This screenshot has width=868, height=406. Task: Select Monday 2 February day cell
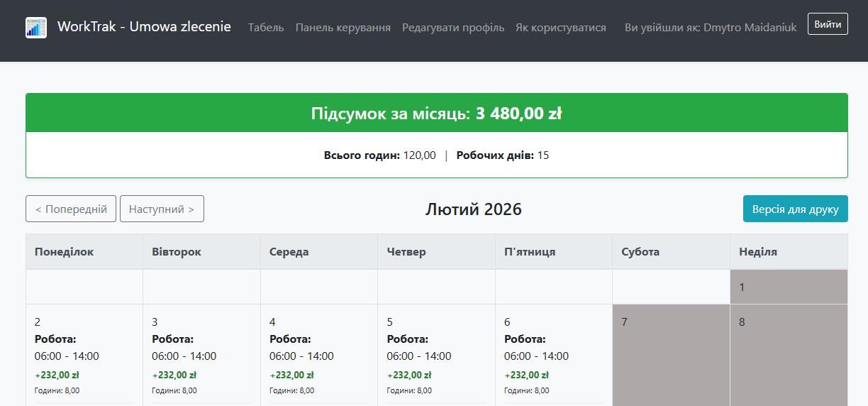pyautogui.click(x=84, y=355)
